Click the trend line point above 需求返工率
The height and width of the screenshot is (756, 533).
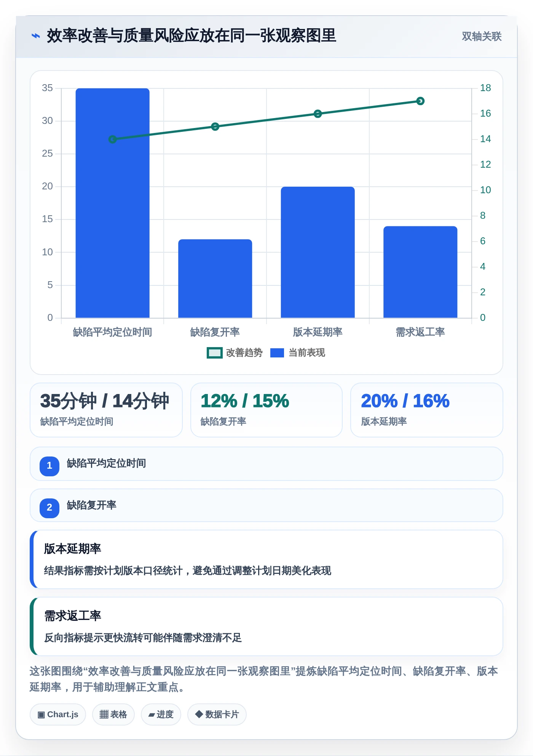tap(420, 101)
